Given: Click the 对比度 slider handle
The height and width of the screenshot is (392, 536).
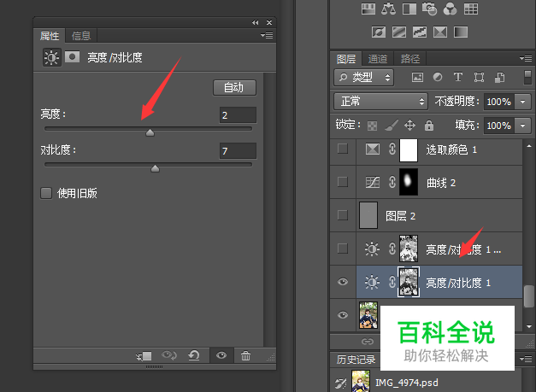Looking at the screenshot, I should pos(156,168).
